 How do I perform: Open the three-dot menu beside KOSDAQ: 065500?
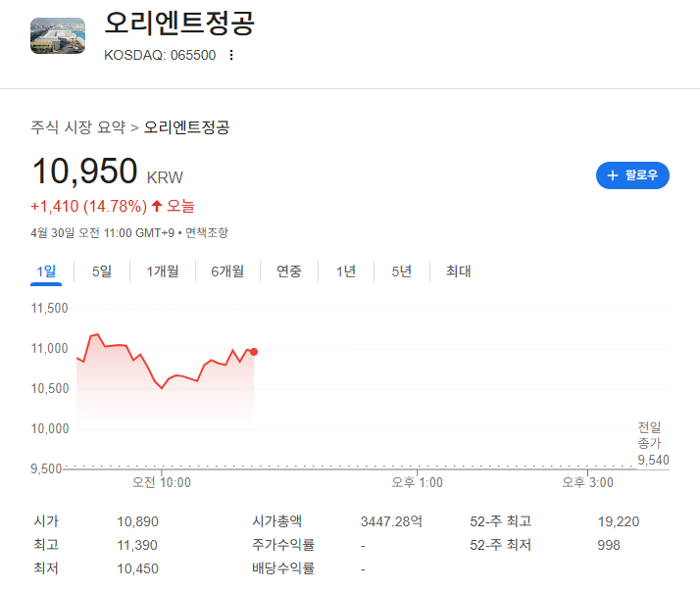pos(230,55)
